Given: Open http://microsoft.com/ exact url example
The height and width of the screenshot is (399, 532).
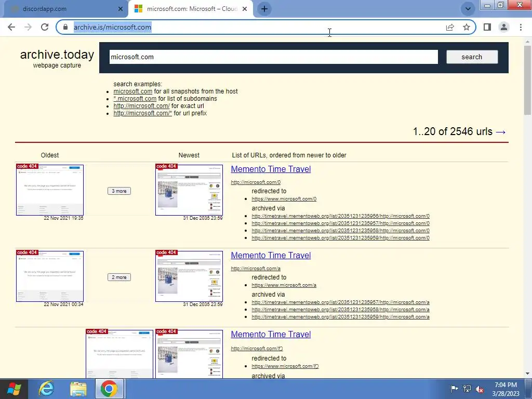Looking at the screenshot, I should coord(141,106).
